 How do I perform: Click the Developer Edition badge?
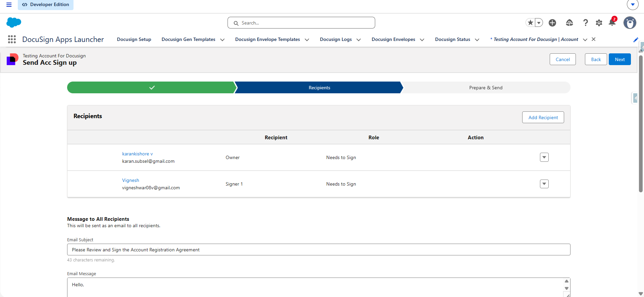(x=46, y=5)
